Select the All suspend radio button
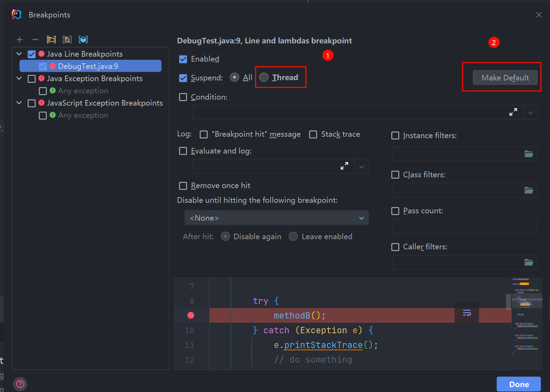 click(235, 77)
